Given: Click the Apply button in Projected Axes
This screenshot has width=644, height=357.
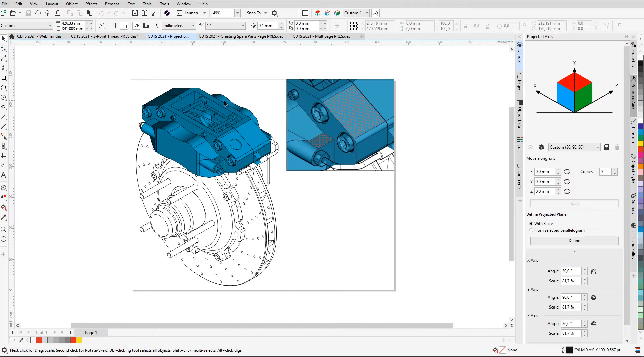Looking at the screenshot, I should (x=574, y=203).
